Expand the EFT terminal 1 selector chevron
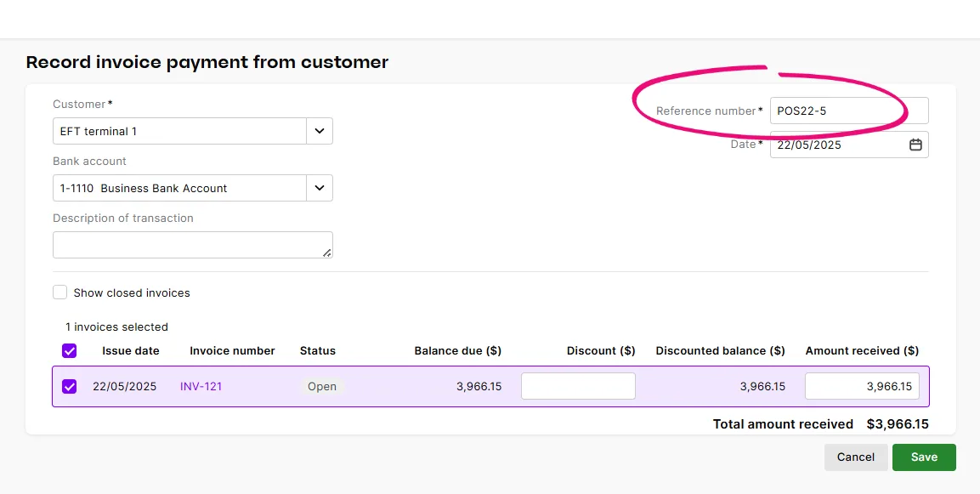 coord(320,131)
